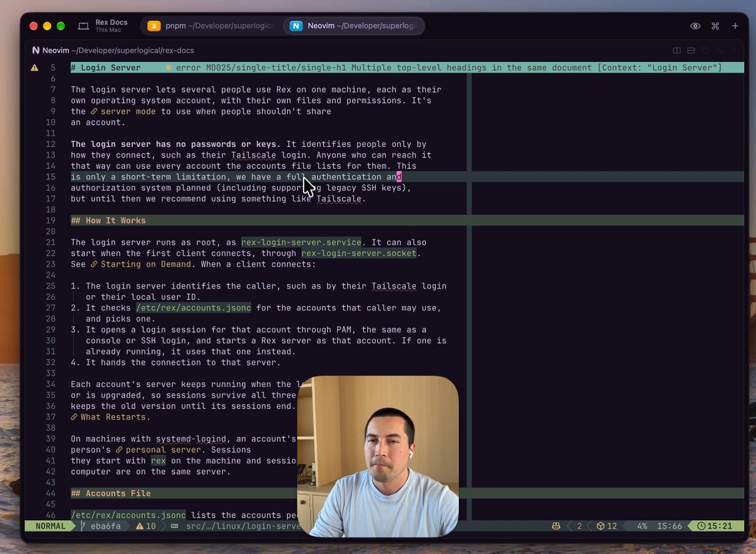
Task: Click the presenter webcam thumbnail
Action: coord(378,456)
